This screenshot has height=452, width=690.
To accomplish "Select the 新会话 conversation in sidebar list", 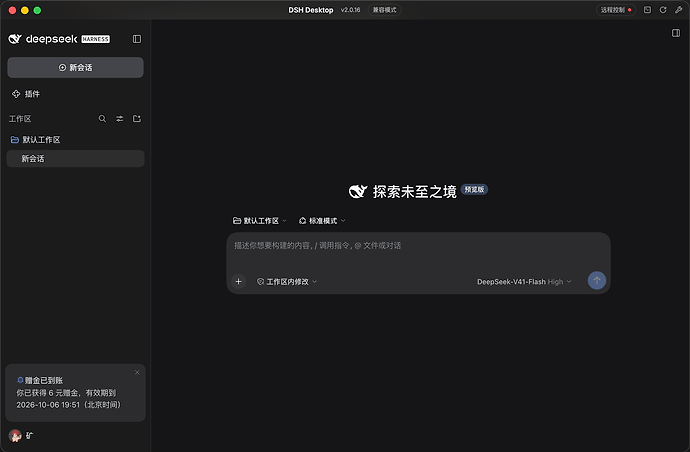I will pos(75,159).
